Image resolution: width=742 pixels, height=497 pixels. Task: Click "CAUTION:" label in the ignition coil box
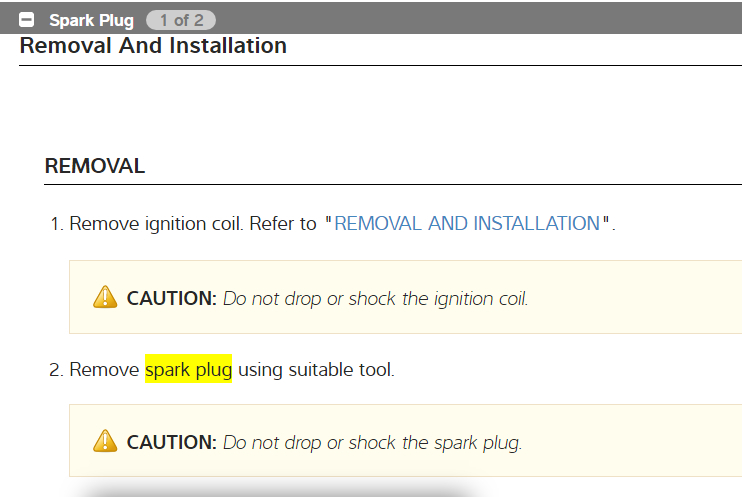(x=171, y=298)
